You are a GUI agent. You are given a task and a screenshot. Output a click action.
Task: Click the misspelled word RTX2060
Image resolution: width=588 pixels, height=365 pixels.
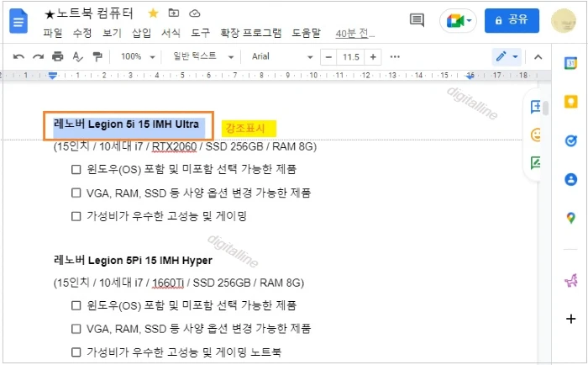(x=174, y=146)
